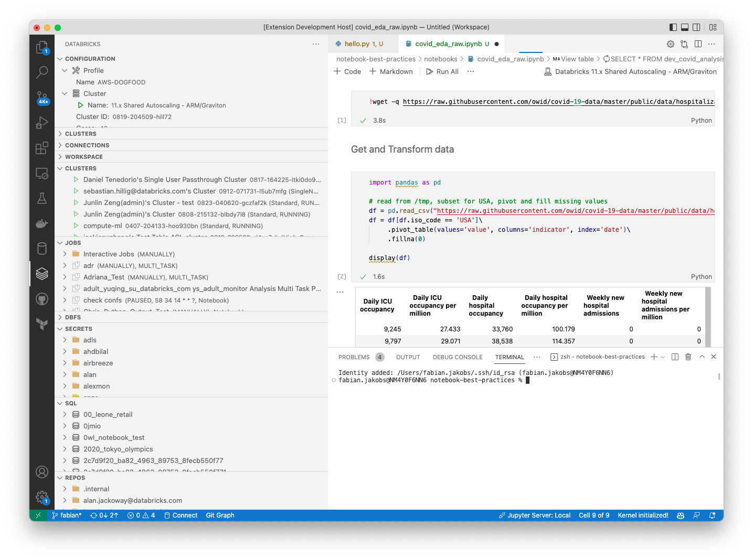Viewport: 753px width, 560px height.
Task: Open the DEBUG CONSOLE tab
Action: [x=458, y=357]
